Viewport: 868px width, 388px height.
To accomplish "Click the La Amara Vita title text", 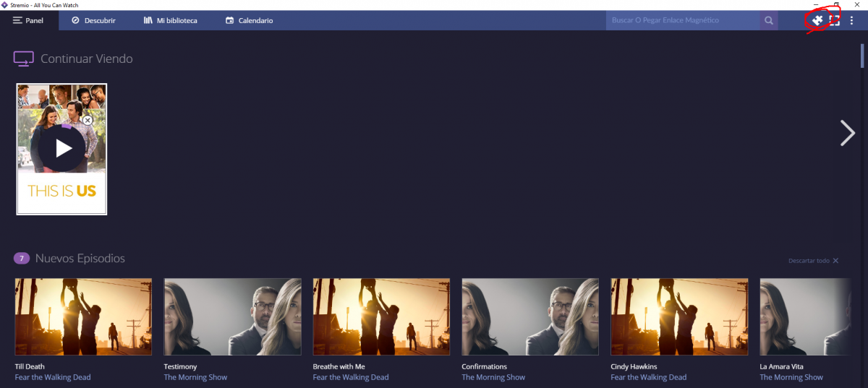I will 781,366.
